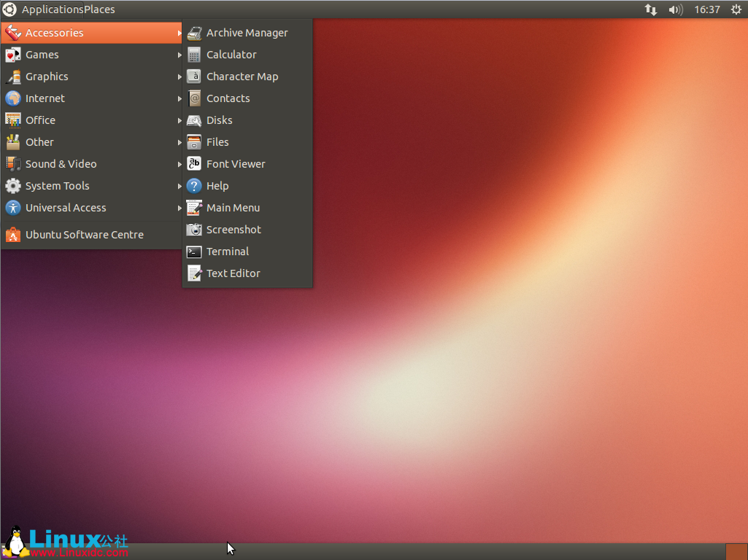Open the system gear session menu
This screenshot has width=748, height=560.
pos(736,10)
